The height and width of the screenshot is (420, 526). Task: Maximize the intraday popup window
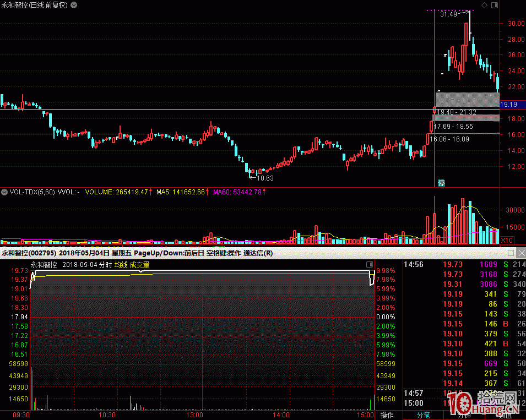tap(510, 253)
